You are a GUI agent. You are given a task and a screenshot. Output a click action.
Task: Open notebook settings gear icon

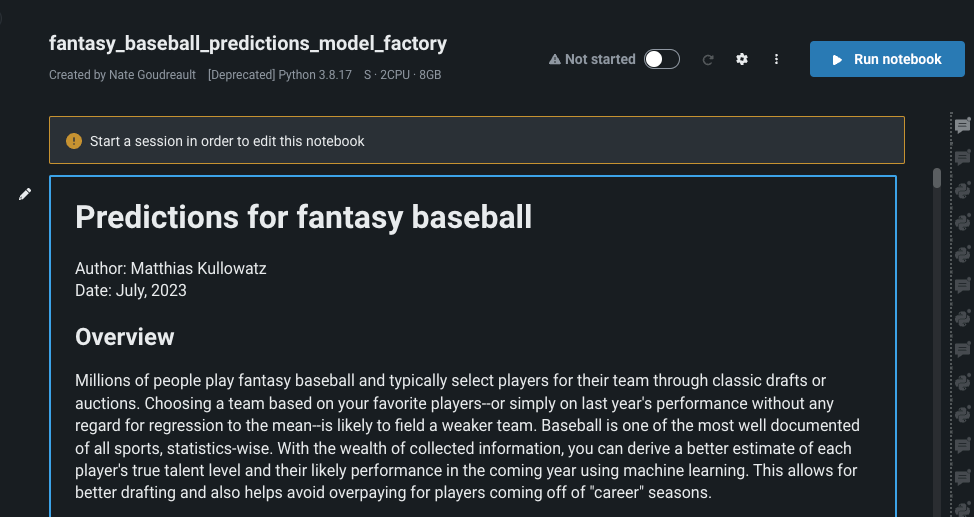[x=742, y=59]
